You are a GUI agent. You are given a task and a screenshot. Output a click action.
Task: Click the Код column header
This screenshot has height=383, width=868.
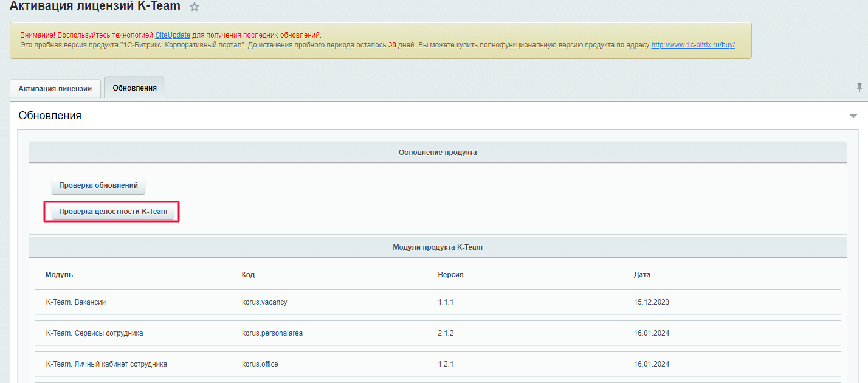click(248, 275)
